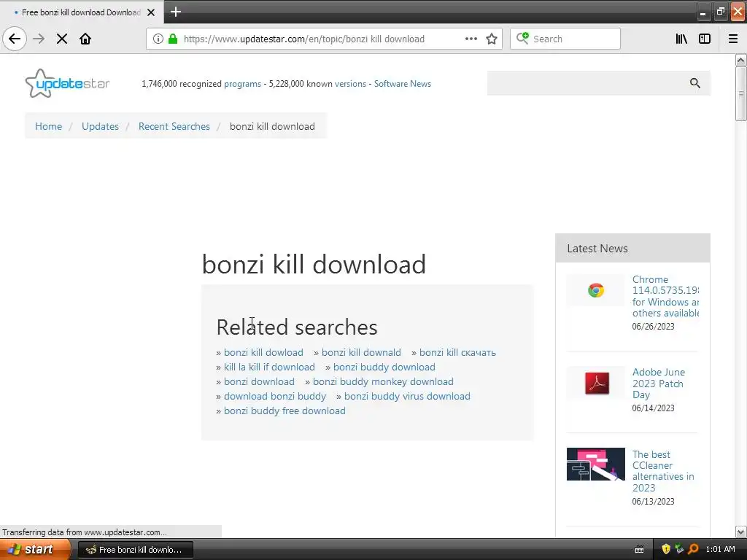Click the Latest News panel header
Image resolution: width=747 pixels, height=560 pixels.
pos(632,248)
